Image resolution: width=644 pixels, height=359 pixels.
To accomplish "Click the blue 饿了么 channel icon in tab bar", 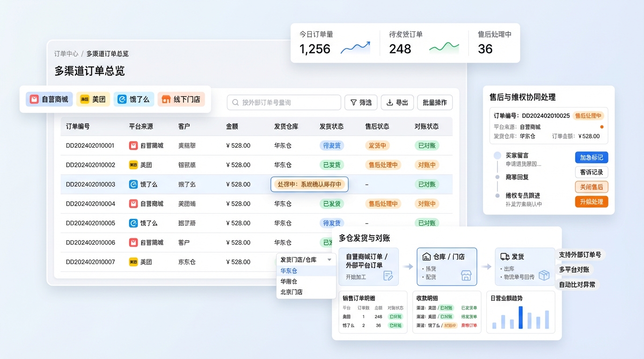I will pyautogui.click(x=122, y=99).
